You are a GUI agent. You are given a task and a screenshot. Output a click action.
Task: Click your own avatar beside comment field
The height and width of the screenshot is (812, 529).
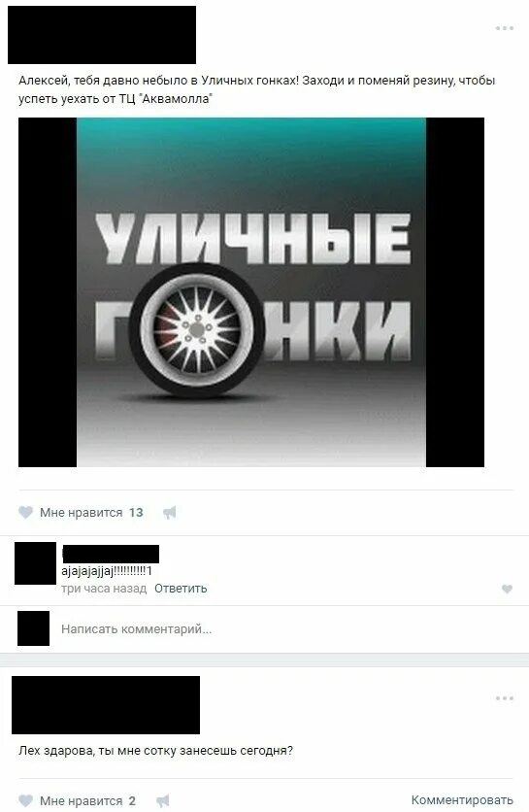[x=34, y=628]
